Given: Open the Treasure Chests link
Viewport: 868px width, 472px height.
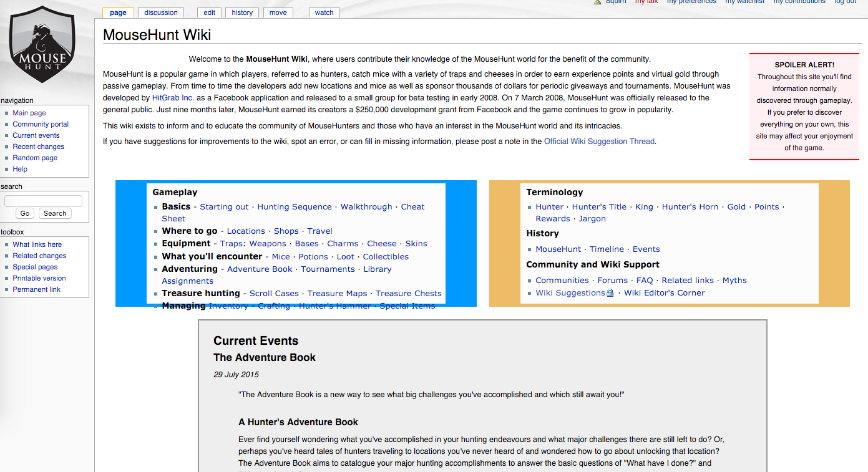Looking at the screenshot, I should 409,294.
